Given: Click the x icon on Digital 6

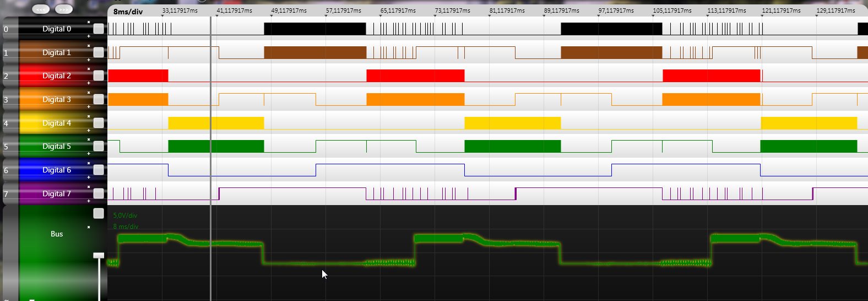Looking at the screenshot, I should (89, 163).
